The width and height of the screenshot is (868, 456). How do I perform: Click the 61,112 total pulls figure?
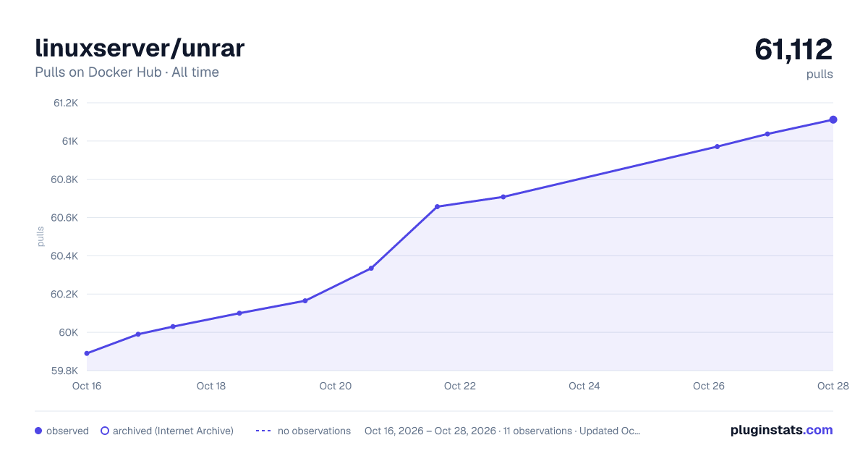[793, 49]
